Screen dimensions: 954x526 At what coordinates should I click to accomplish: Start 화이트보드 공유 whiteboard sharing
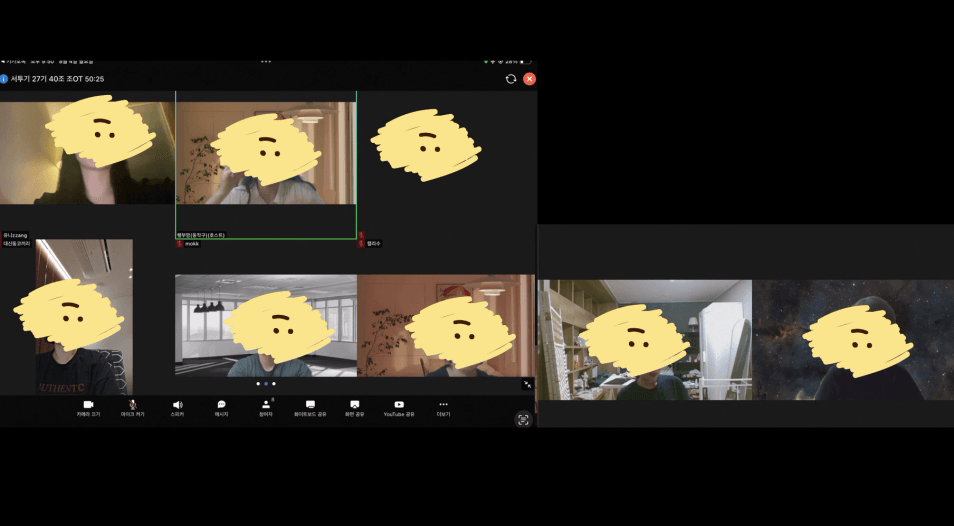[310, 406]
